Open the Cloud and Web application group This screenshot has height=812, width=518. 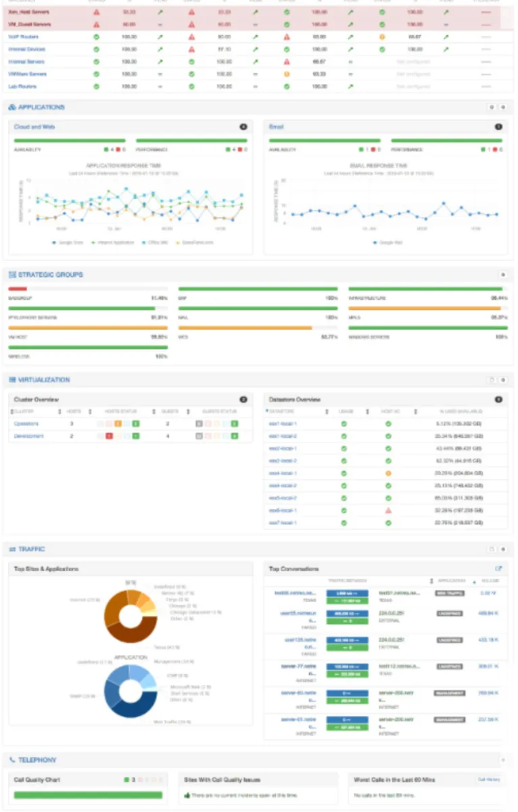34,127
